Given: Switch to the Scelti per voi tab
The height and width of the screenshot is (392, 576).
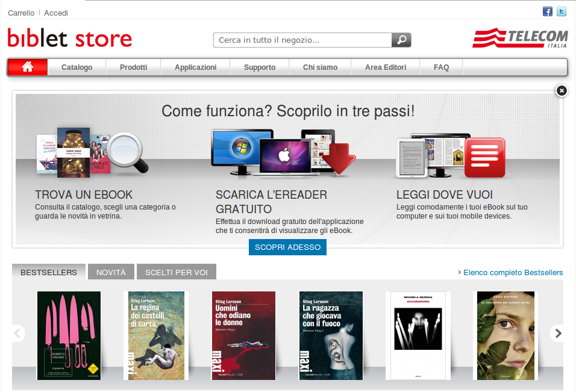Looking at the screenshot, I should tap(176, 272).
